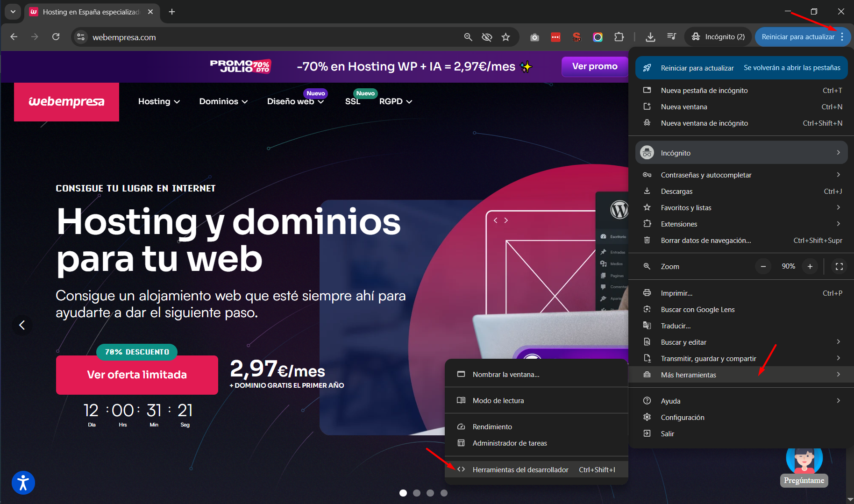Image resolution: width=854 pixels, height=504 pixels.
Task: Select the fourth carousel dot
Action: point(444,493)
